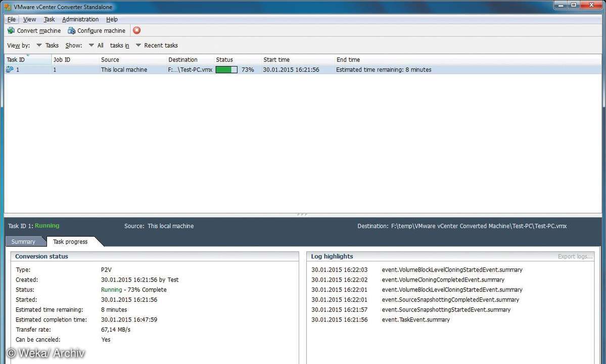Click start time '30.01.2015 16:21:56' cell in task row
The image size is (606, 364).
(291, 70)
